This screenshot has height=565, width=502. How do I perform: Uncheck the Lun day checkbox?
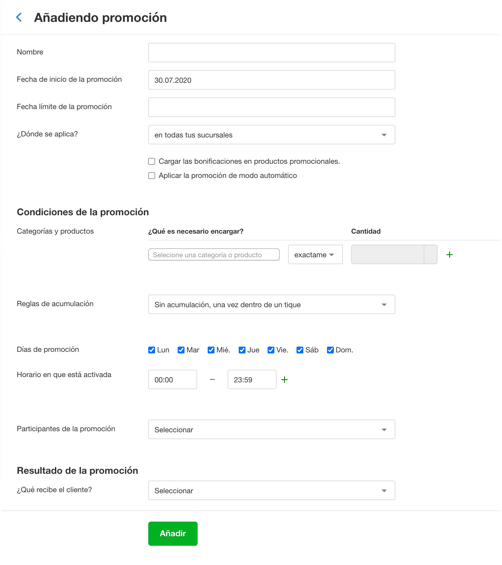[152, 350]
